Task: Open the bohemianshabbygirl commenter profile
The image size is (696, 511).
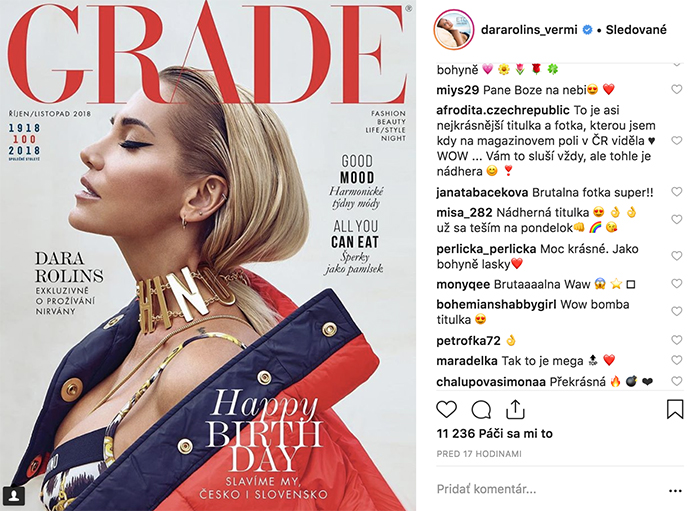Action: 496,305
